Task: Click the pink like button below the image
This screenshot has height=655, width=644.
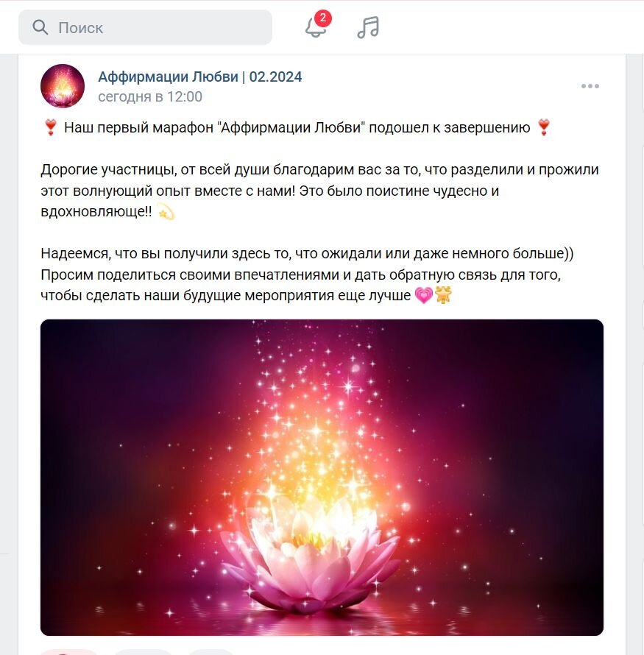Action: (69, 652)
